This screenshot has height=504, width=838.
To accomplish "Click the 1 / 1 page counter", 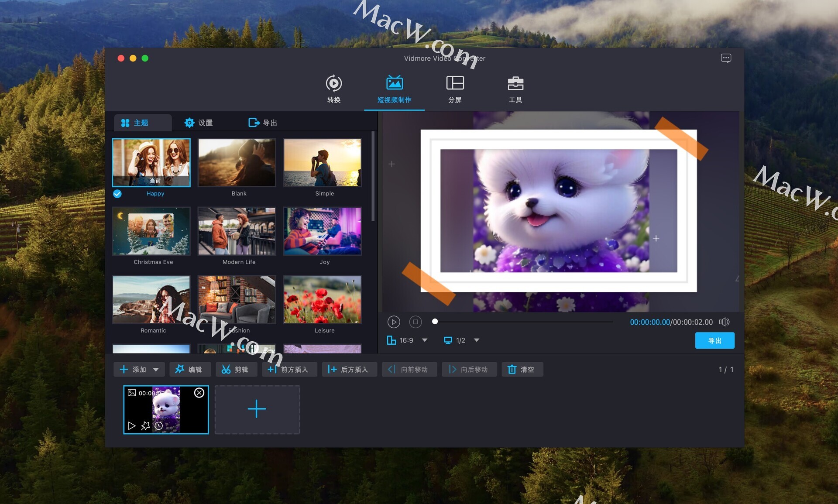I will pos(726,370).
